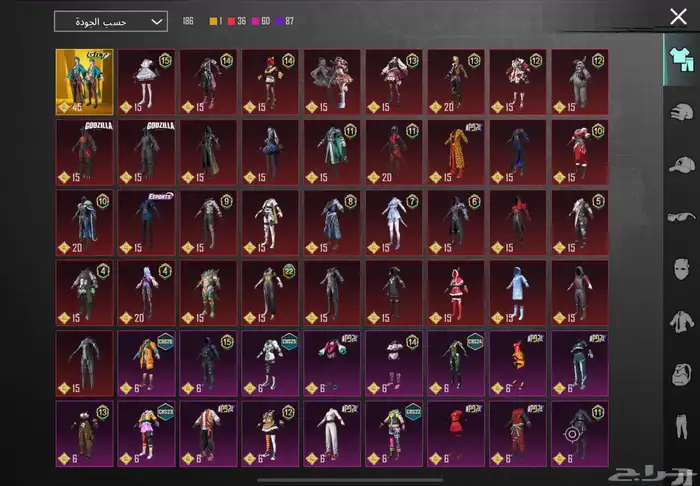Image resolution: width=700 pixels, height=486 pixels.
Task: Click the yellow quality filter swatch
Action: [x=214, y=21]
